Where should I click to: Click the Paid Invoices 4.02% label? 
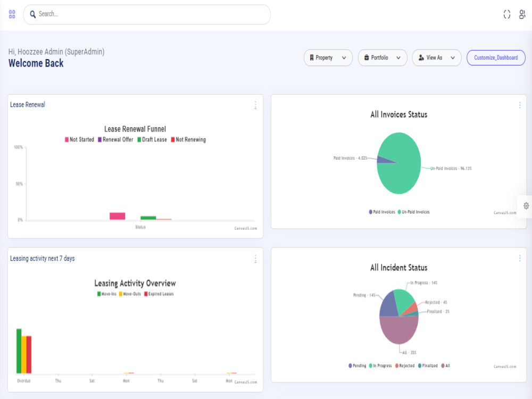[350, 158]
